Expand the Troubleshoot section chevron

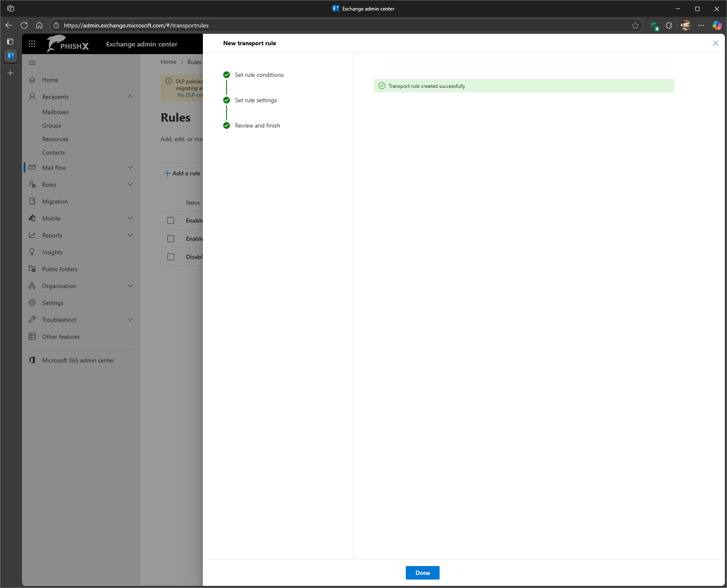(130, 320)
